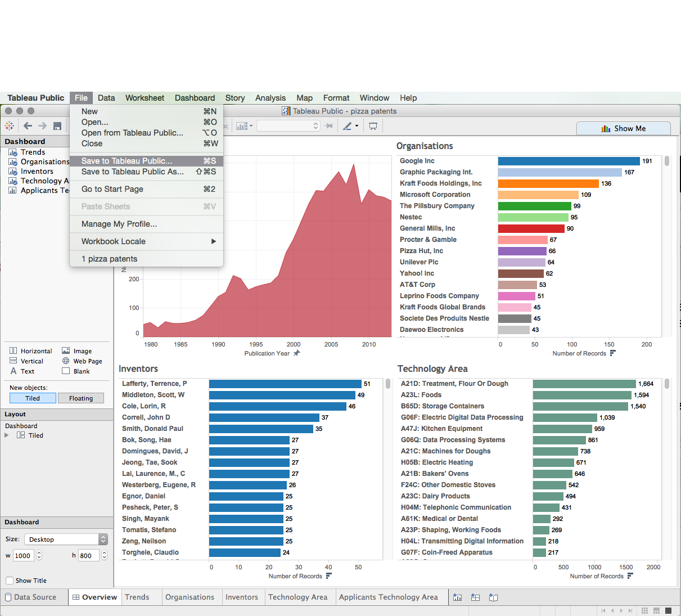Open the Window menu
Image resolution: width=681 pixels, height=616 pixels.
point(375,98)
